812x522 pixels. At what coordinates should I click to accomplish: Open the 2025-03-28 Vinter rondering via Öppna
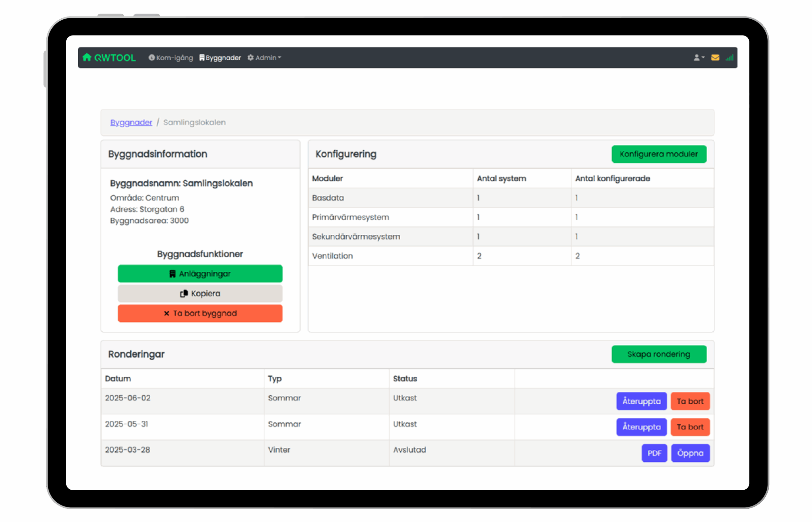coord(690,453)
